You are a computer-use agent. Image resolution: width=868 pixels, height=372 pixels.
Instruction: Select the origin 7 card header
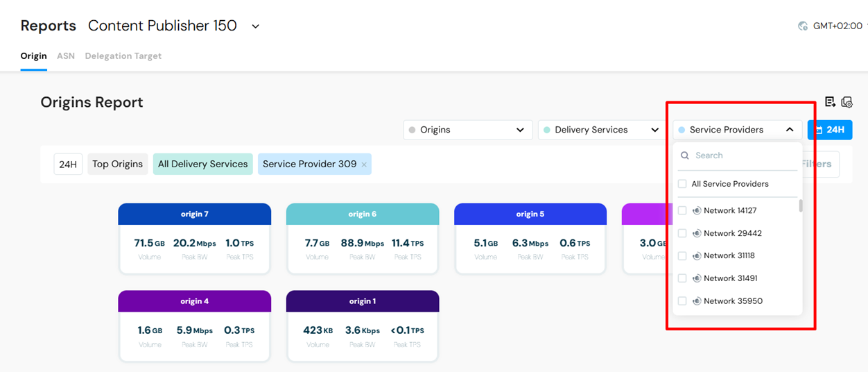coord(195,214)
